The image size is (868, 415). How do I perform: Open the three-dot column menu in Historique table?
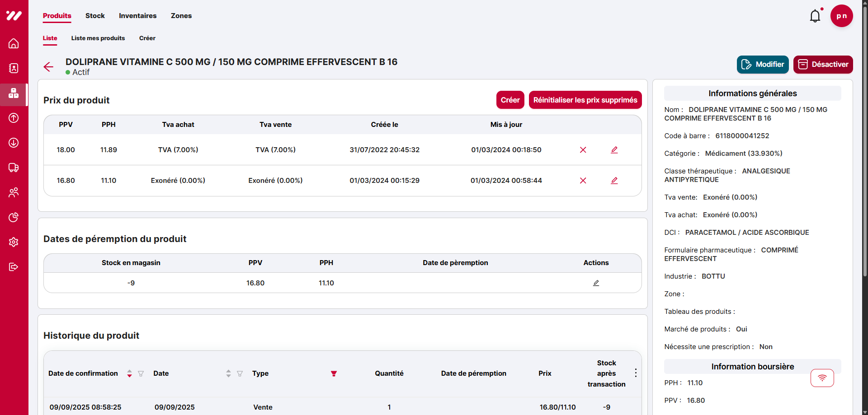tap(635, 373)
